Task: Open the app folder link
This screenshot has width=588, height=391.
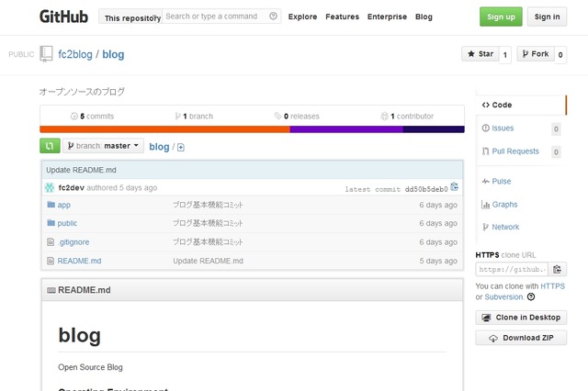Action: 63,205
